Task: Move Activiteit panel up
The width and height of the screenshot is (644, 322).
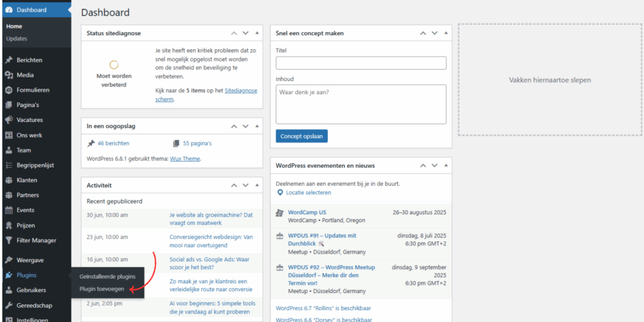Action: tap(234, 186)
